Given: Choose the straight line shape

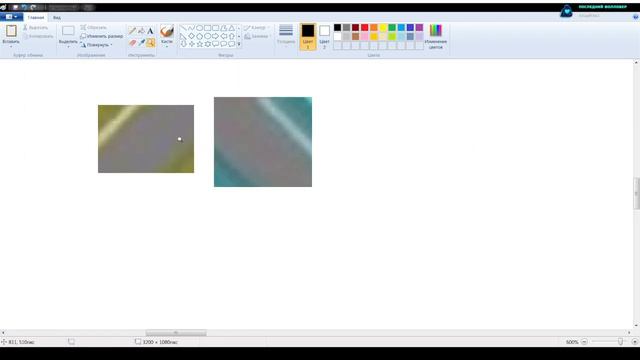Looking at the screenshot, I should pos(183,28).
